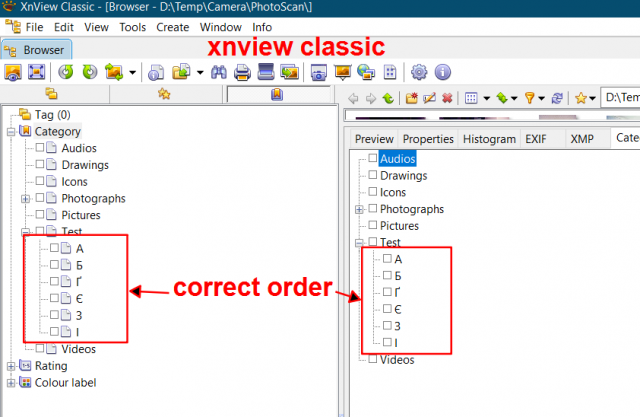Open the Options gear icon

pos(419,72)
